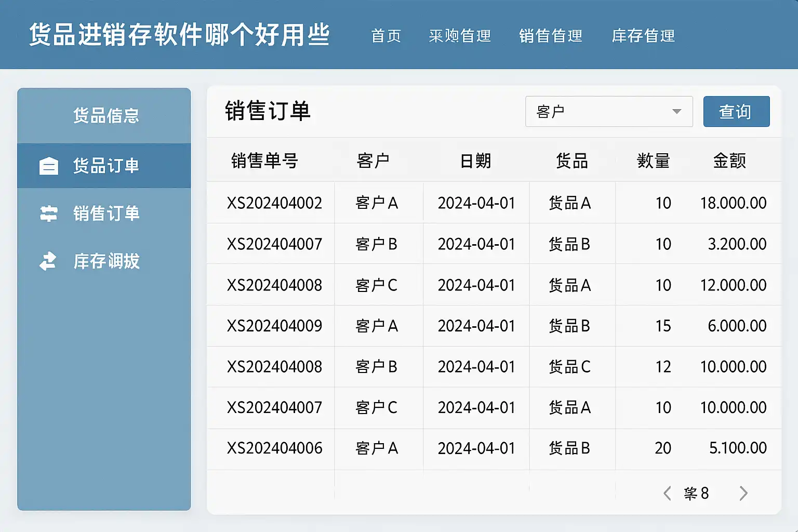Open 库存管理 in the top navigation
Screen dimensions: 798x532
pyautogui.click(x=643, y=36)
